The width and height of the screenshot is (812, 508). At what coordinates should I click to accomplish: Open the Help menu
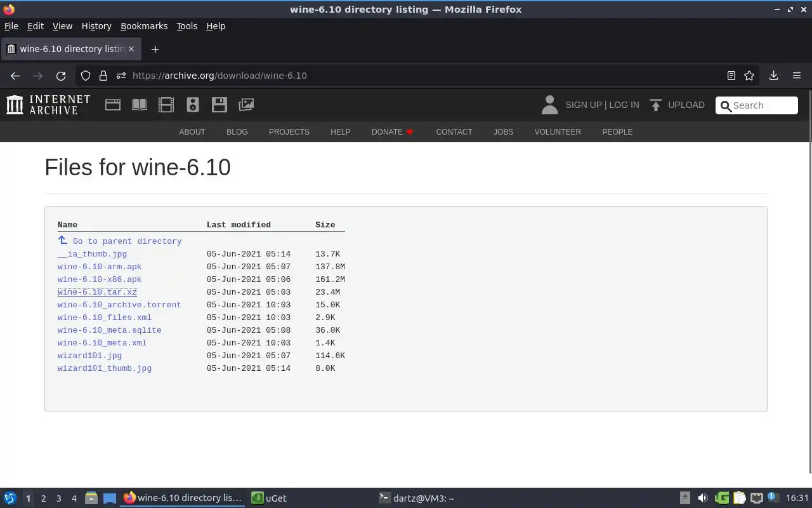pos(216,26)
